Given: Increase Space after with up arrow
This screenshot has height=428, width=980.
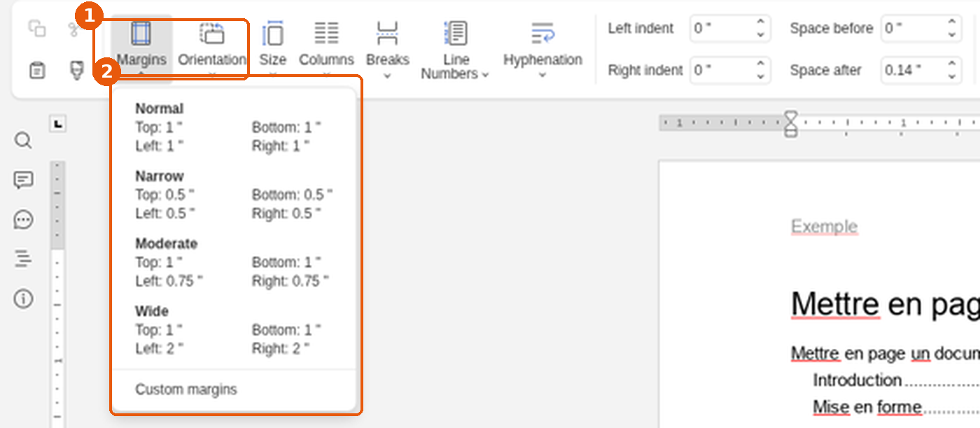Looking at the screenshot, I should pyautogui.click(x=952, y=64).
